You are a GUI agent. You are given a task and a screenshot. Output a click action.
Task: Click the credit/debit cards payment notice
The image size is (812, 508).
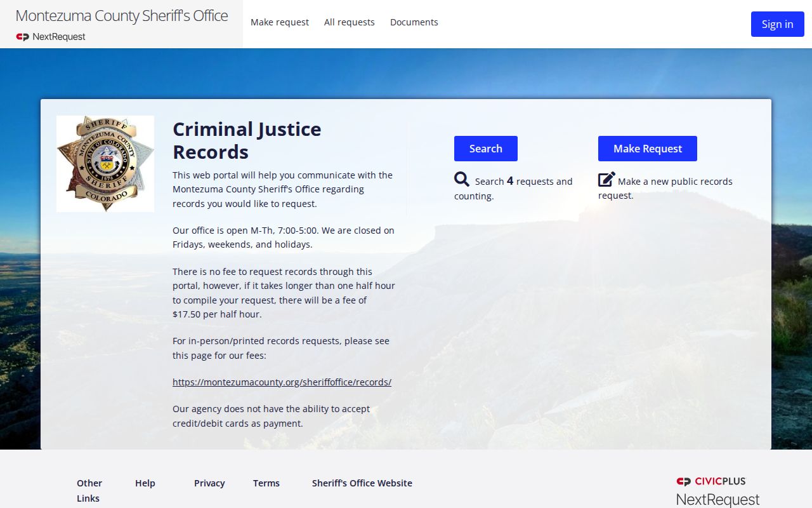[272, 416]
